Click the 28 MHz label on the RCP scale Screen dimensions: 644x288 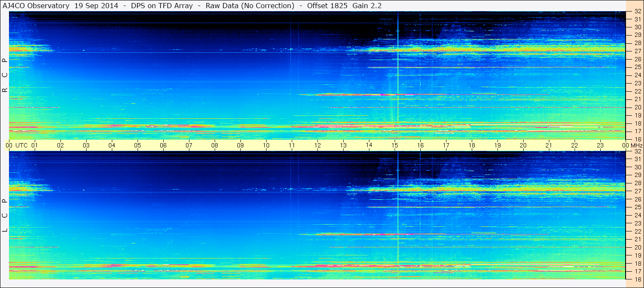[638, 43]
